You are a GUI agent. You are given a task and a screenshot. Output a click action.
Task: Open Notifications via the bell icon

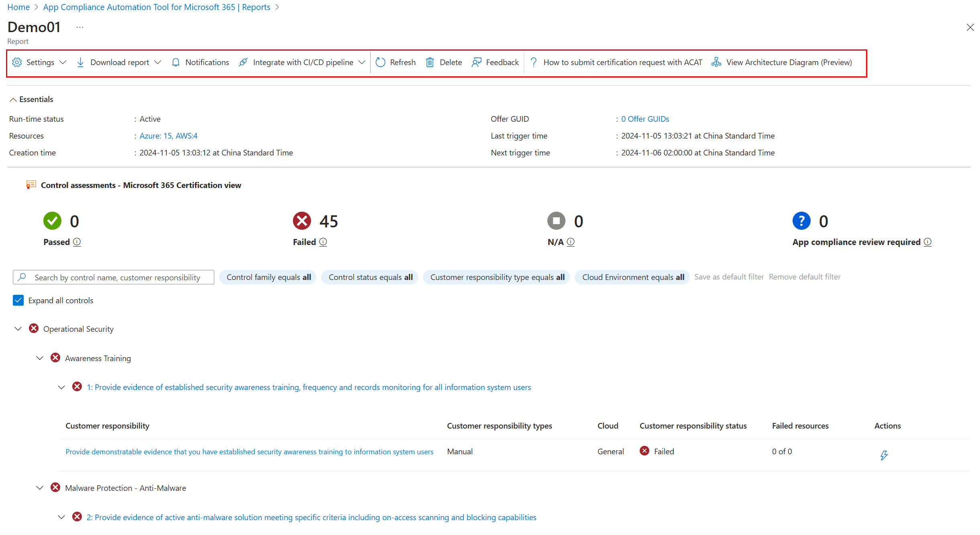(176, 62)
